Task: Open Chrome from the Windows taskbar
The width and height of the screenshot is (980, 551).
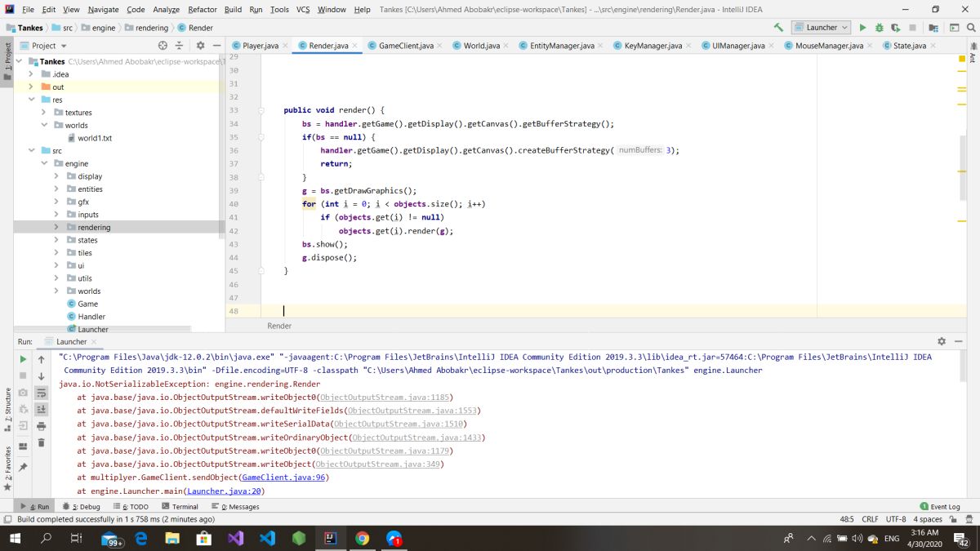Action: pos(362,539)
